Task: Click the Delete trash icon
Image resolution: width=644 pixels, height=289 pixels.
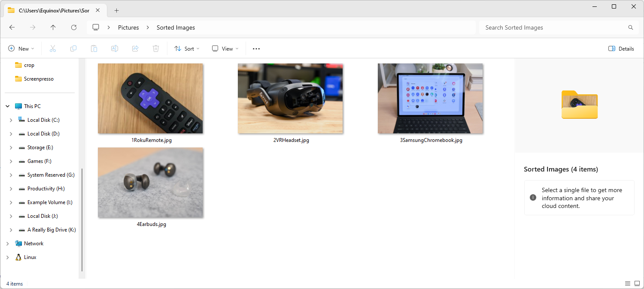Action: click(156, 48)
